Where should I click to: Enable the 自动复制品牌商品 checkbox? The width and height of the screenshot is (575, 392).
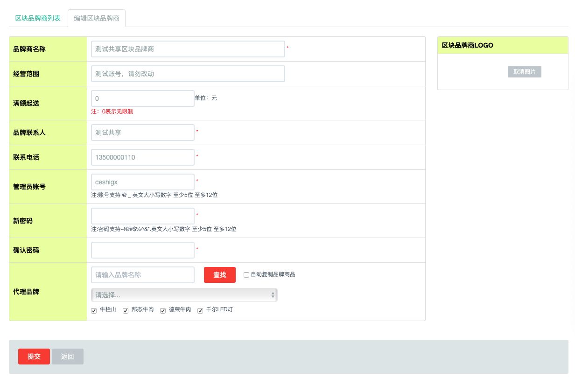point(246,275)
